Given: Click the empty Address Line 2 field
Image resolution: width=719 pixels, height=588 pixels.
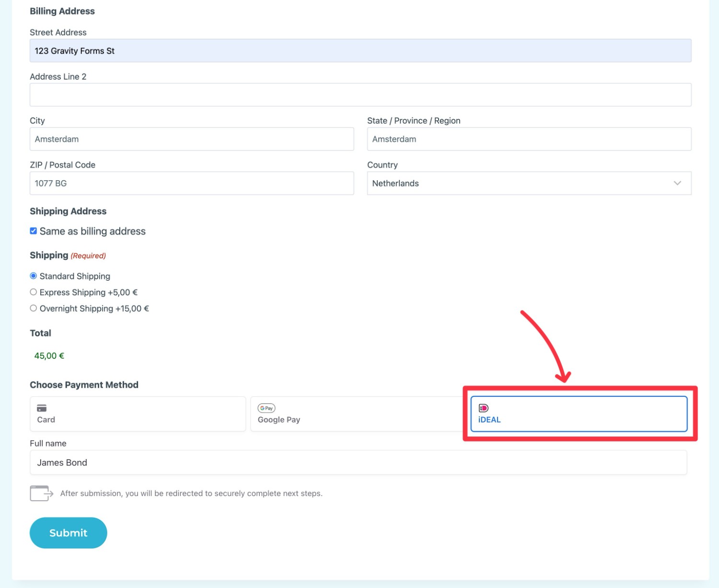Looking at the screenshot, I should click(x=360, y=95).
